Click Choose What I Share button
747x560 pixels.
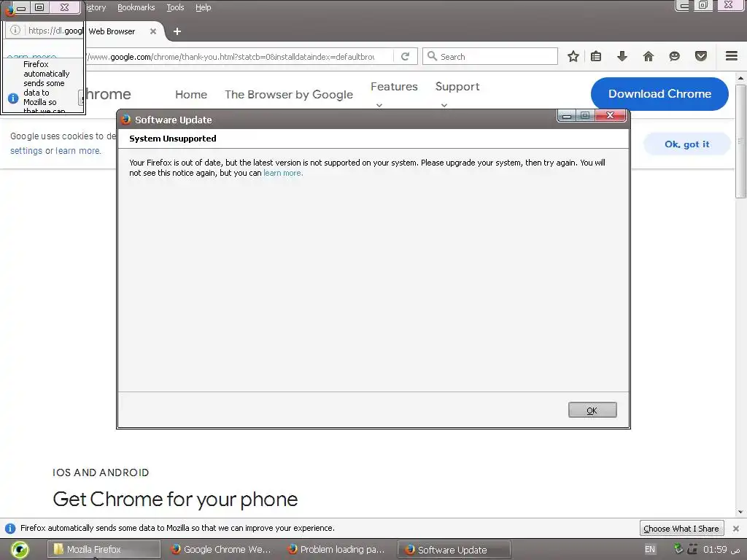[681, 529]
